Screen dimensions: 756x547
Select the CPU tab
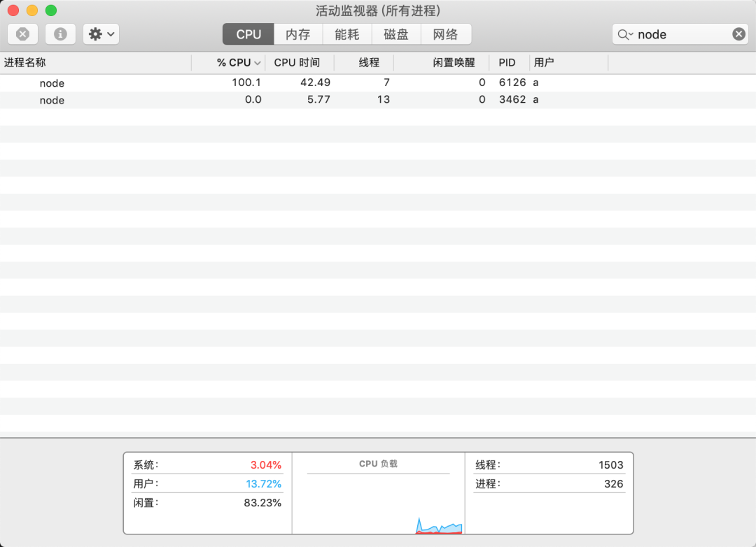point(248,34)
